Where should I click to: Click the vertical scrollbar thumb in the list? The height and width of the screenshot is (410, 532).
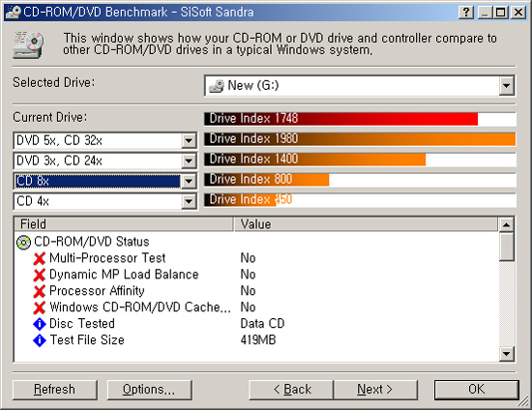[x=507, y=247]
